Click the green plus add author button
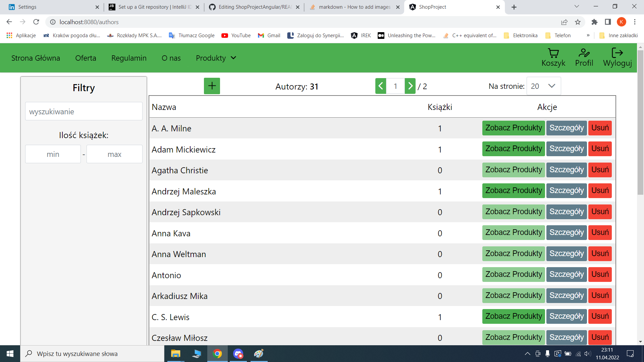The width and height of the screenshot is (644, 362). pyautogui.click(x=212, y=86)
